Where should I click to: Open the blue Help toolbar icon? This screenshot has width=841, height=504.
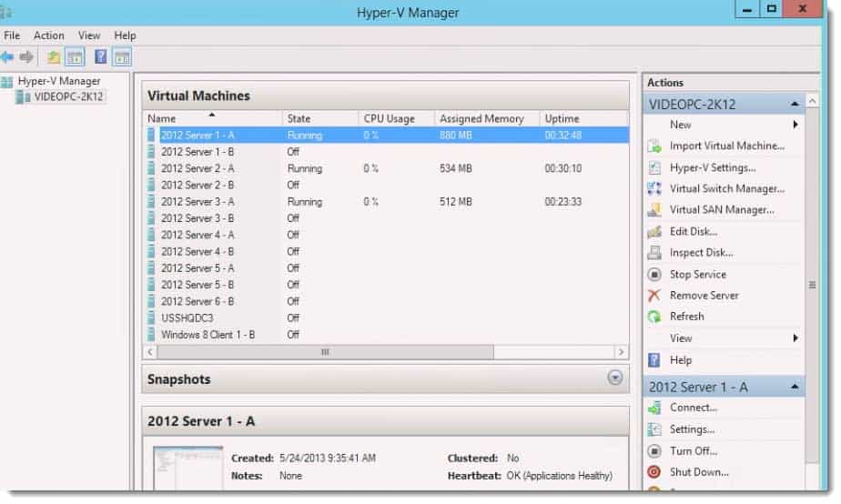[x=100, y=56]
